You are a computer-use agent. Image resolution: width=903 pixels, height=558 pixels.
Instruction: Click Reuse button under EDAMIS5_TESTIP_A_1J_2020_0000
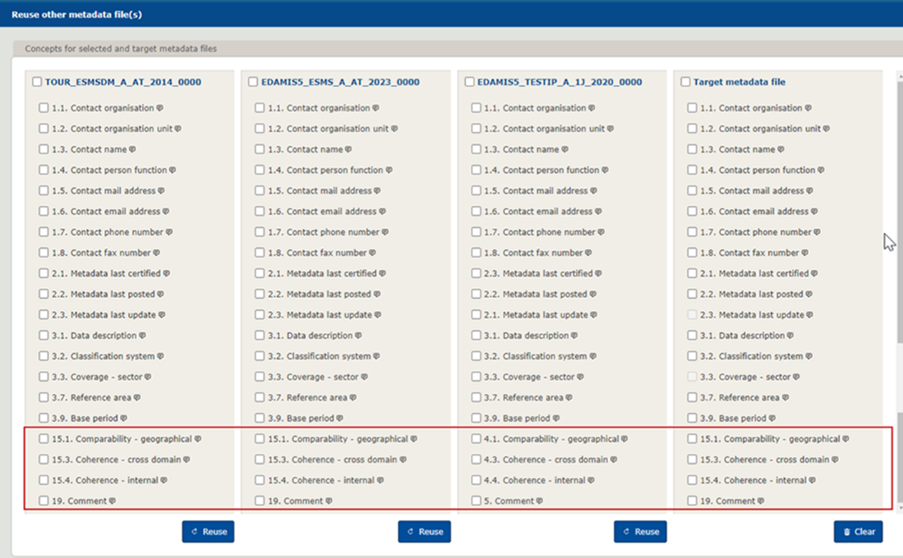tap(640, 532)
